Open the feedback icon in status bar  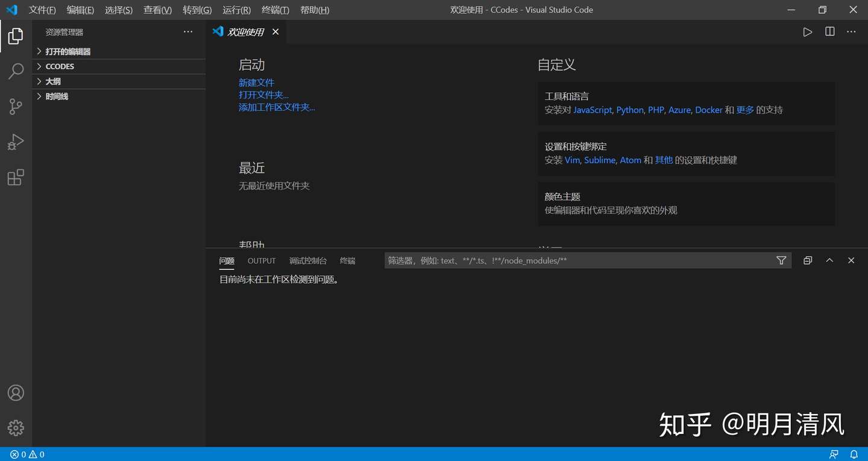834,454
